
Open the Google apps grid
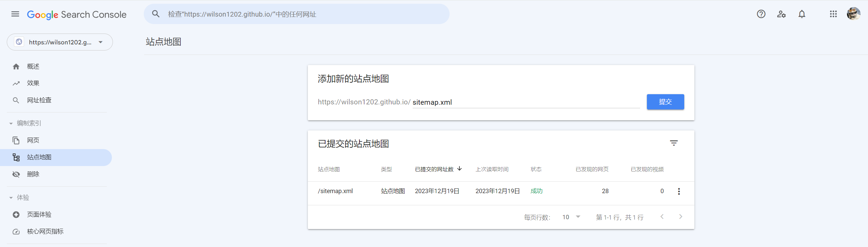point(833,14)
